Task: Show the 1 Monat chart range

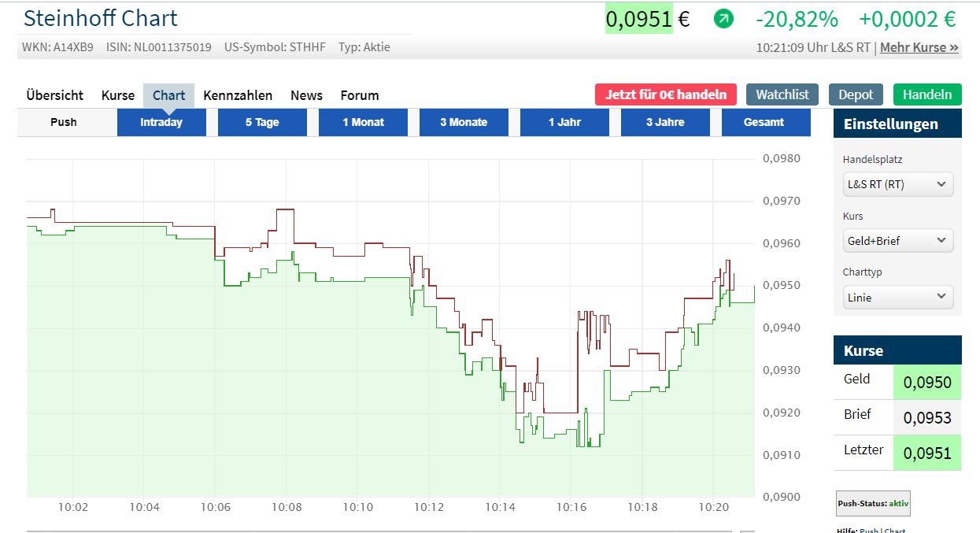Action: click(x=363, y=122)
